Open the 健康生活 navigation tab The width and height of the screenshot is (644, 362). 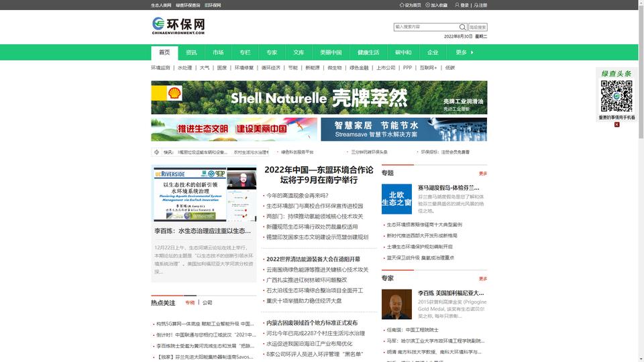(x=368, y=52)
